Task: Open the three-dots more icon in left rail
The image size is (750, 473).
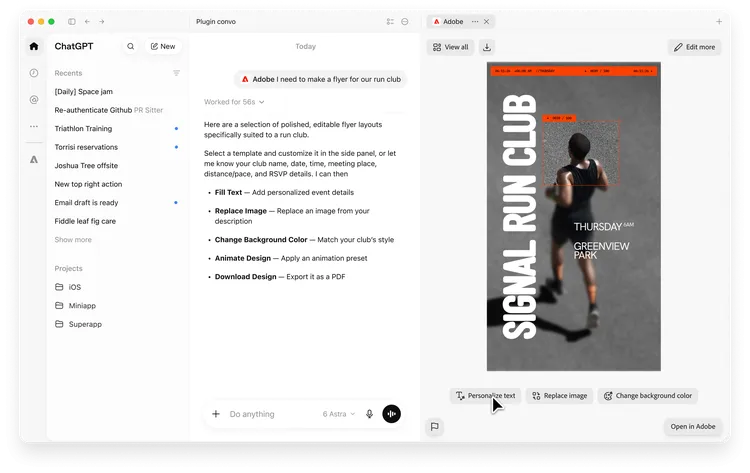Action: [x=33, y=126]
